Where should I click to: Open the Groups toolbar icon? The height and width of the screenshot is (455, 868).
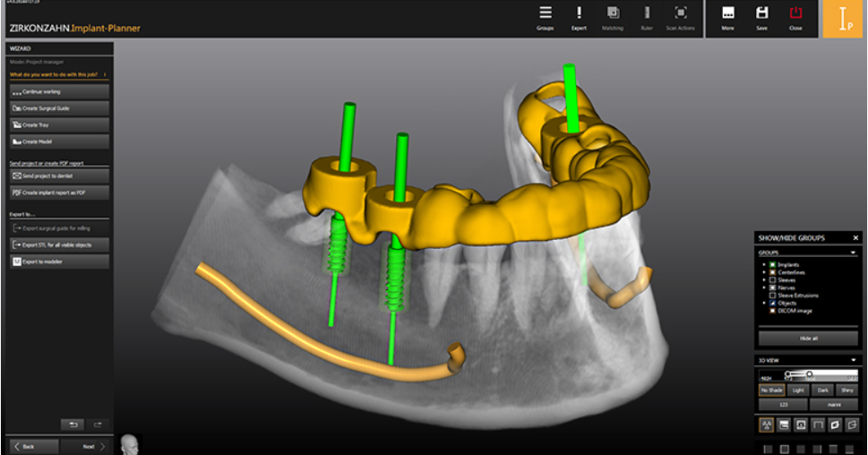point(546,13)
